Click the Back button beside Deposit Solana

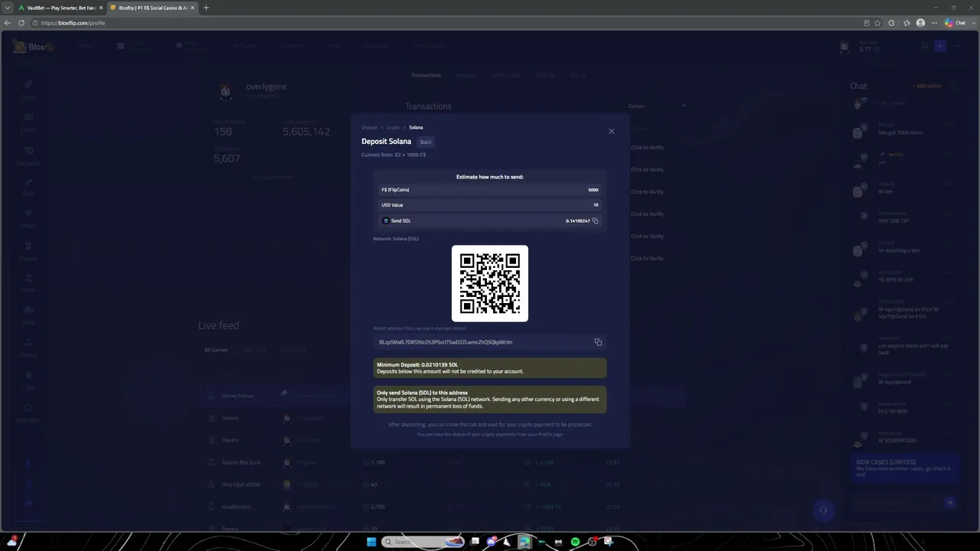426,142
